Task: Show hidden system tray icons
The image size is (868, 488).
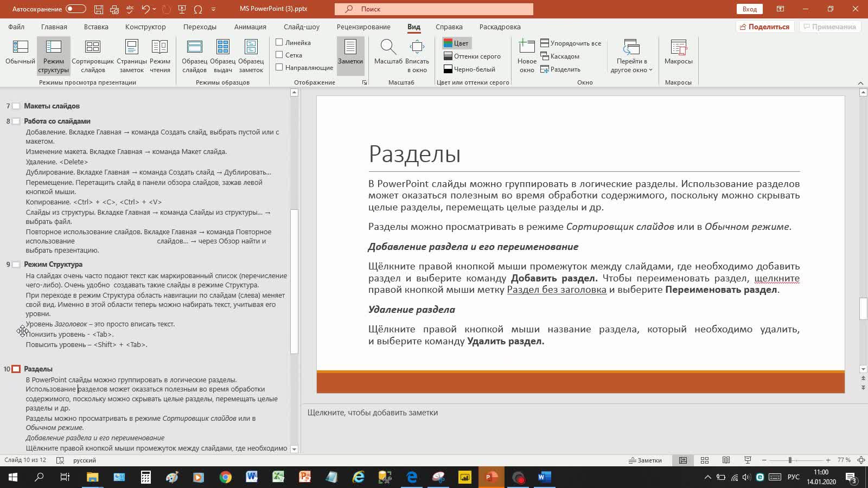Action: coord(707,478)
